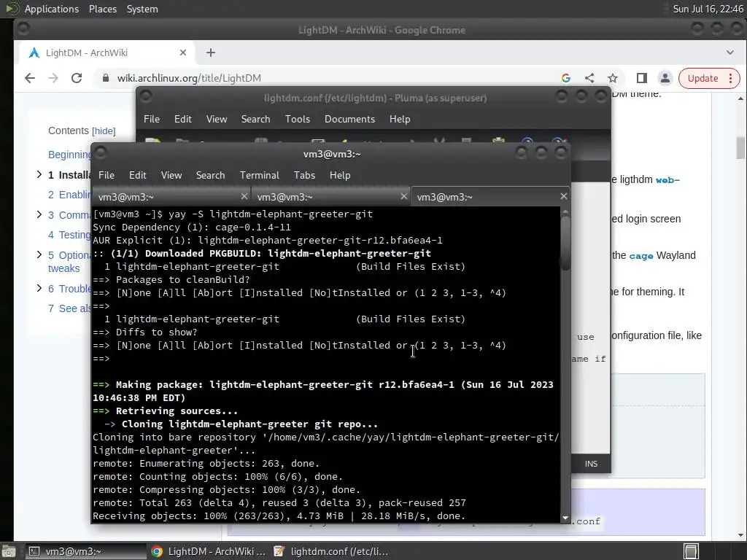The width and height of the screenshot is (747, 560).
Task: Open Chrome profile avatar menu
Action: 665,78
